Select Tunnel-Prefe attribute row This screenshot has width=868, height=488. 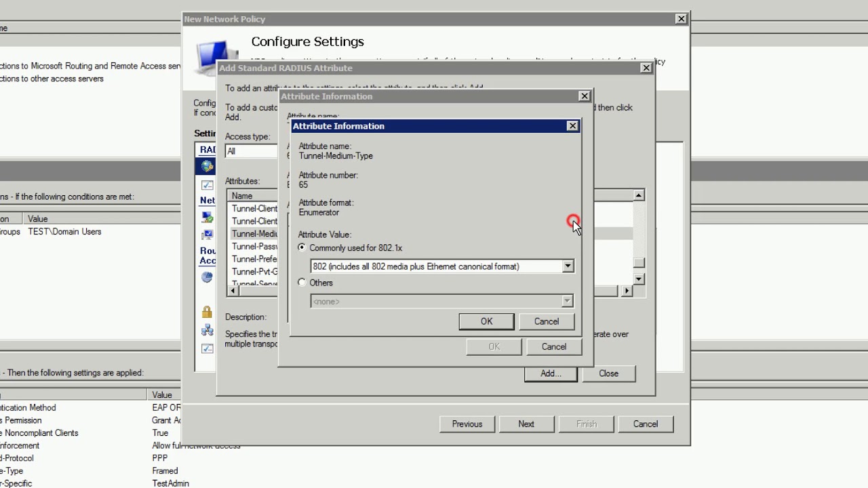(254, 259)
